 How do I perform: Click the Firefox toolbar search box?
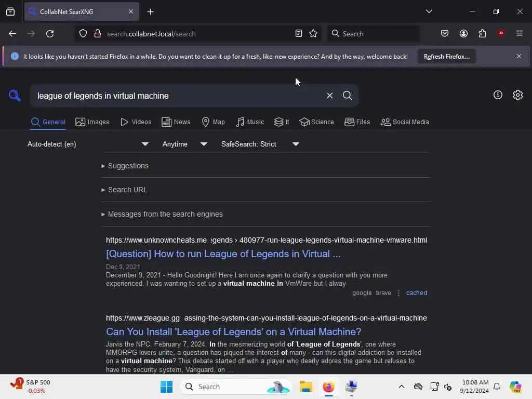pyautogui.click(x=373, y=34)
